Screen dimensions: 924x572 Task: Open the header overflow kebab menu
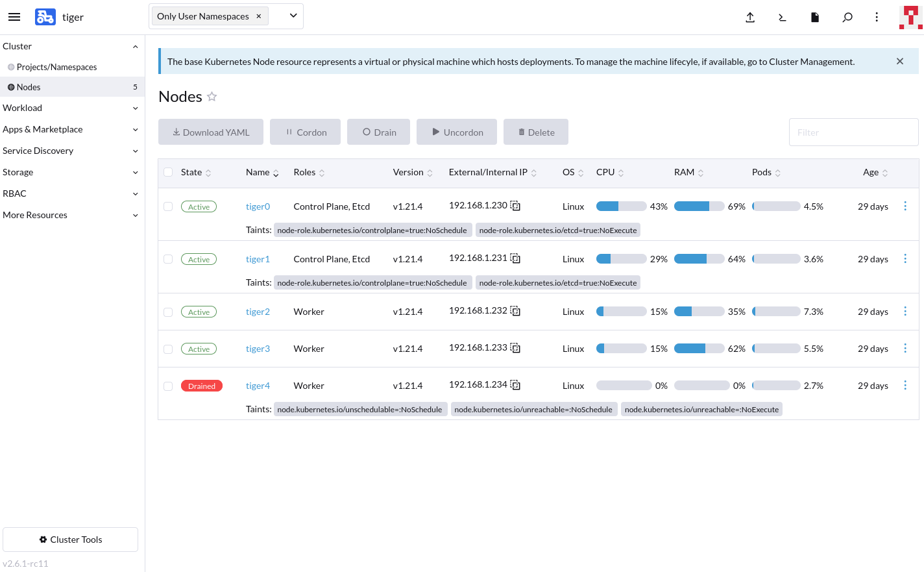[x=877, y=18]
